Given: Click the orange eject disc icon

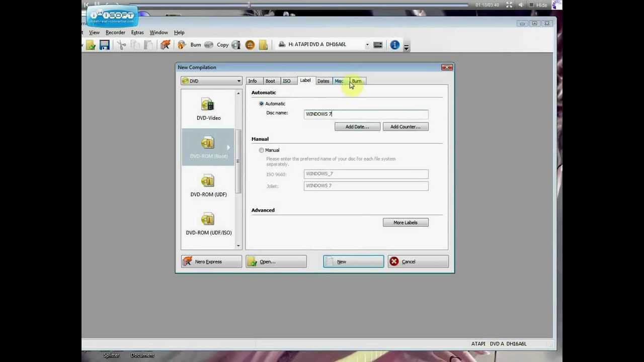Looking at the screenshot, I should click(250, 45).
